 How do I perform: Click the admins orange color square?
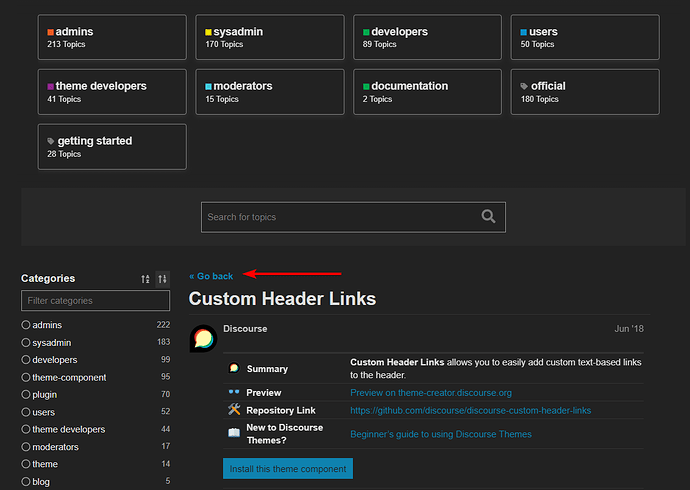pos(51,32)
